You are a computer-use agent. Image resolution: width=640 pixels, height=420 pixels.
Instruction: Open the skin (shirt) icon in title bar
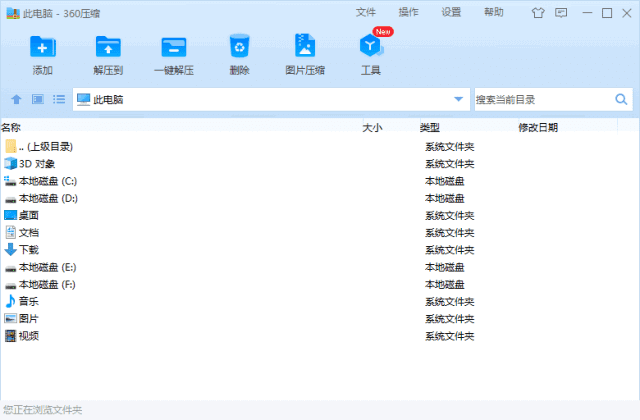pyautogui.click(x=538, y=13)
